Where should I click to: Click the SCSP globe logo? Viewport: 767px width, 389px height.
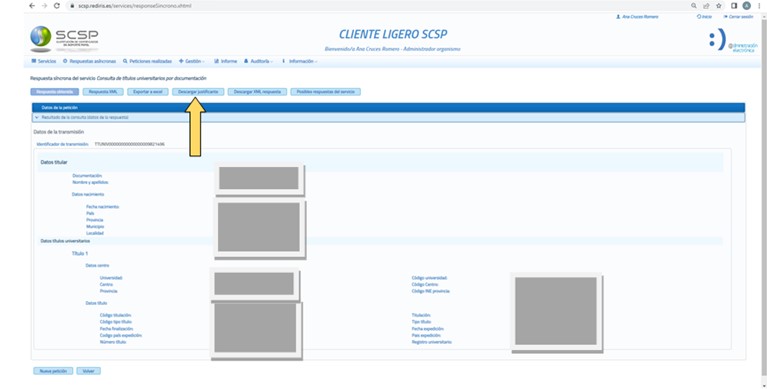pos(41,37)
